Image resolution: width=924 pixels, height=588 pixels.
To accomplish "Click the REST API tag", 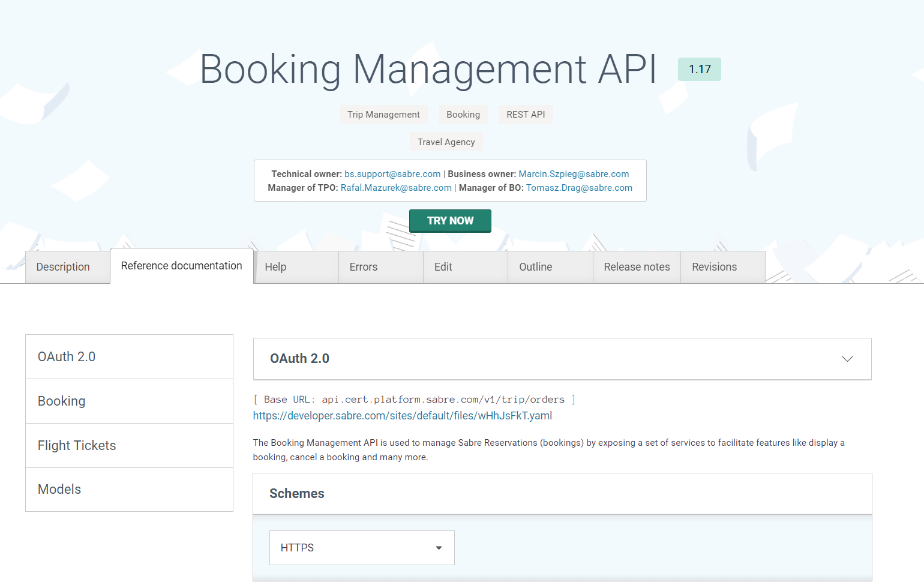I will tap(526, 115).
